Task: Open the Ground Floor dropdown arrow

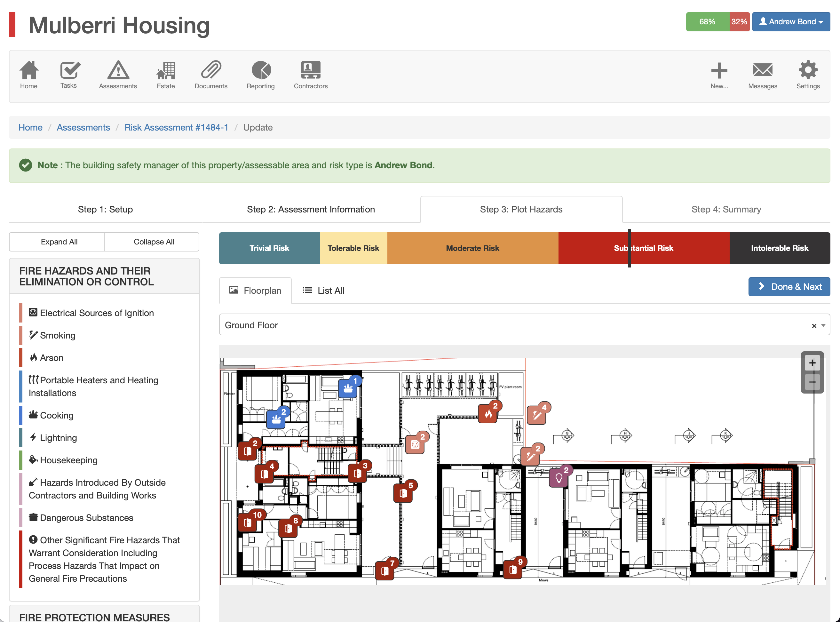Action: 823,325
